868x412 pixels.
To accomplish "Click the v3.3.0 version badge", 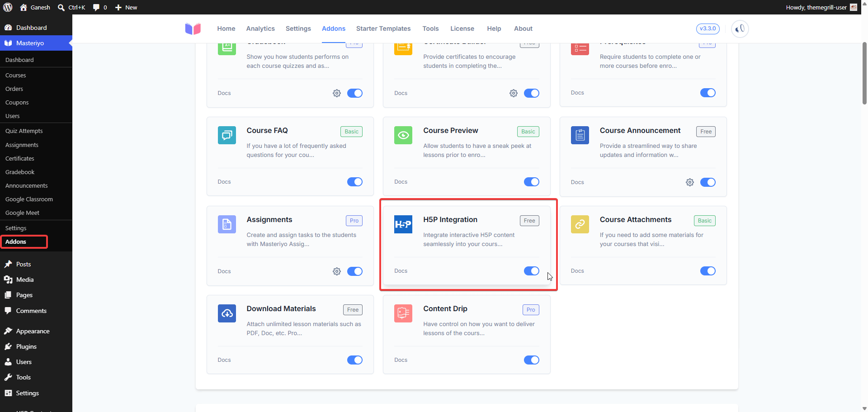I will coord(708,28).
